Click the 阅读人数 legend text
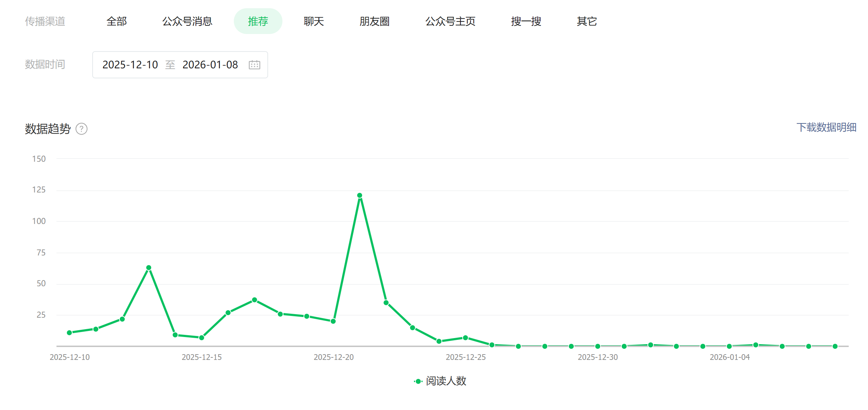 click(446, 381)
